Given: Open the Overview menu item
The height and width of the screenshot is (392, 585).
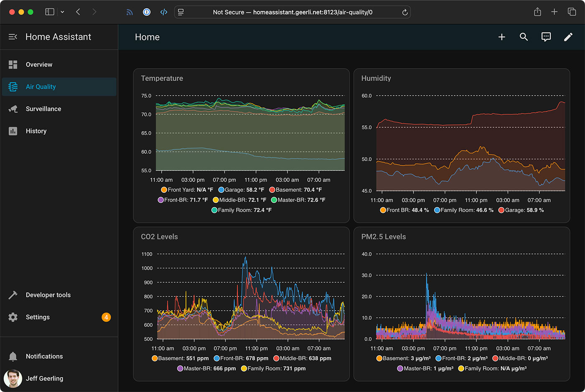Looking at the screenshot, I should click(x=59, y=65).
